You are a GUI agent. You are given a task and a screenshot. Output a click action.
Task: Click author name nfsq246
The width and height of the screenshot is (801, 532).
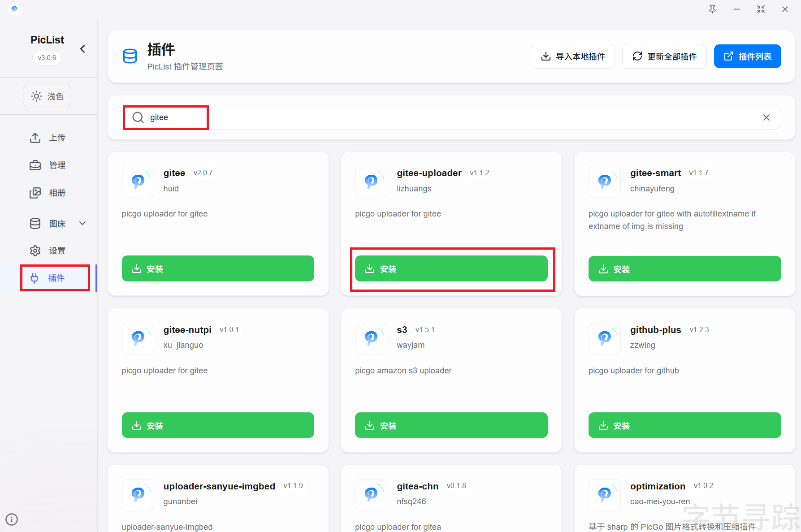[411, 502]
